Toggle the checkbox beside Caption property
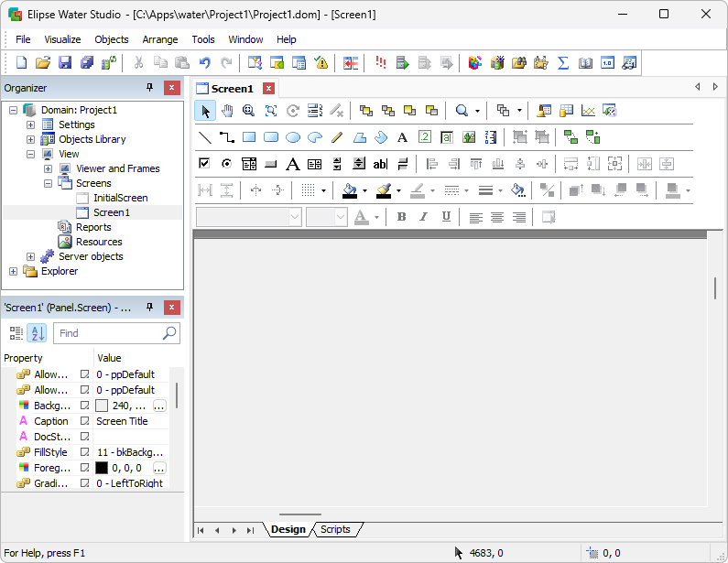 [x=84, y=421]
